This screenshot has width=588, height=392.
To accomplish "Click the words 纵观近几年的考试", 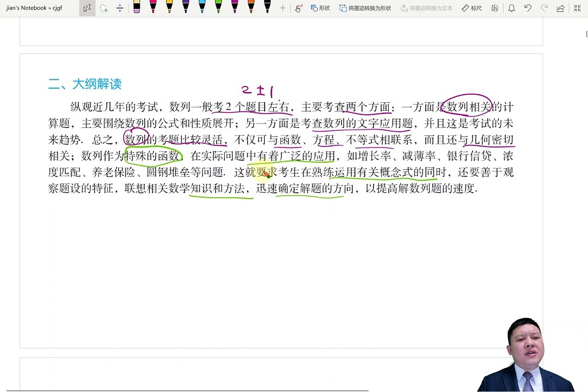I will (114, 107).
